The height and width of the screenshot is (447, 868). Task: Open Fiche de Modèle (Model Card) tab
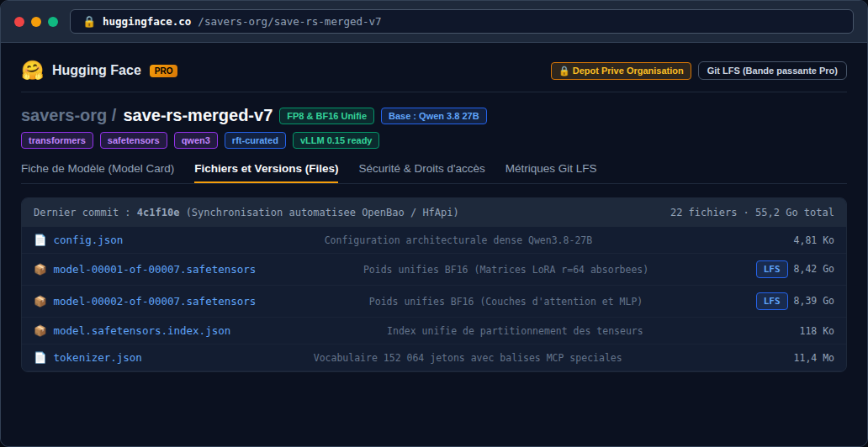coord(98,169)
